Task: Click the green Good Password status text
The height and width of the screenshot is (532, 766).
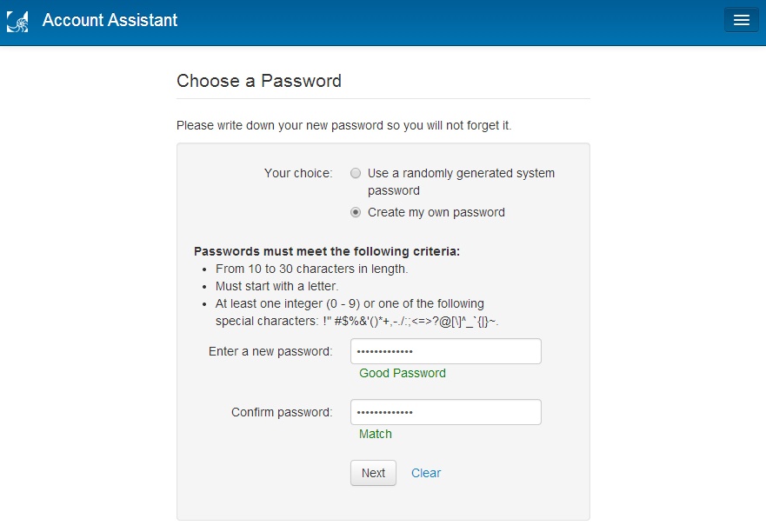Action: pos(403,373)
